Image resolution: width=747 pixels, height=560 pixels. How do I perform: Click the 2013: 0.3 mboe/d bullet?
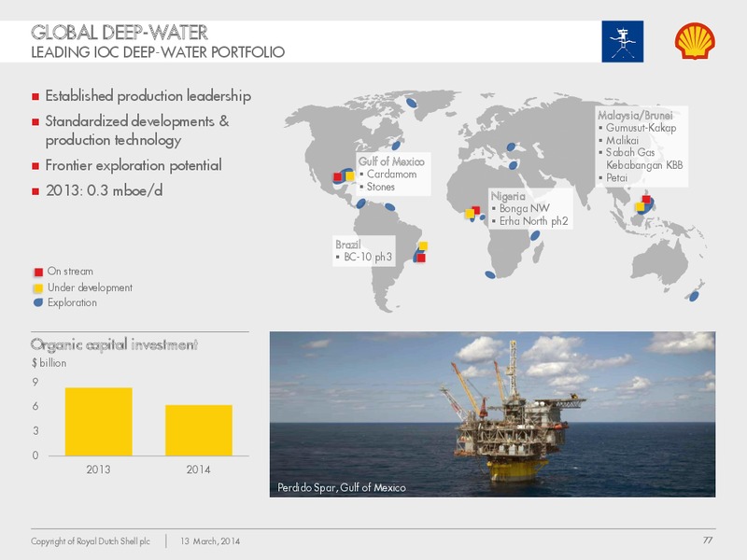coord(105,190)
